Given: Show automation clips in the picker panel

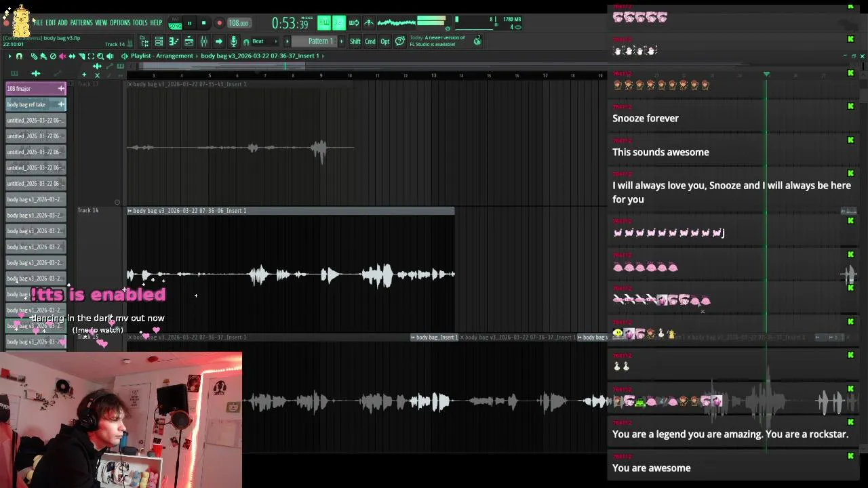Looking at the screenshot, I should point(58,74).
